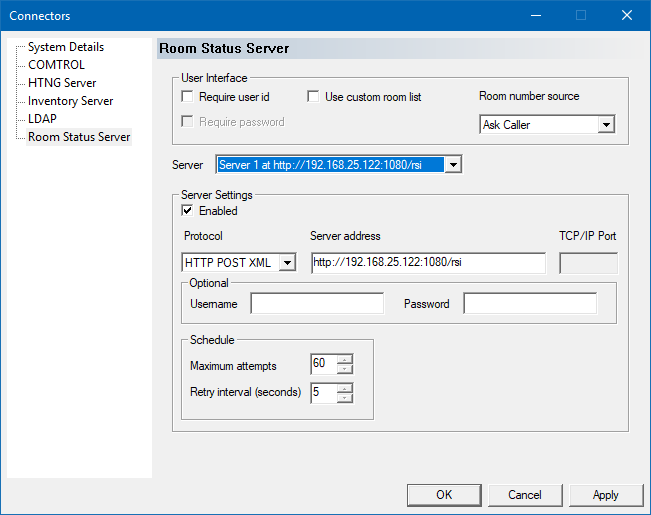651x515 pixels.
Task: Increase Maximum attempts with up arrow
Action: 345,360
